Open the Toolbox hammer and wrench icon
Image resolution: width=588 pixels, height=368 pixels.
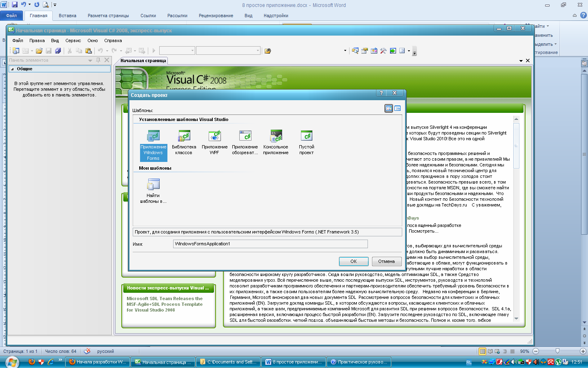tap(383, 51)
